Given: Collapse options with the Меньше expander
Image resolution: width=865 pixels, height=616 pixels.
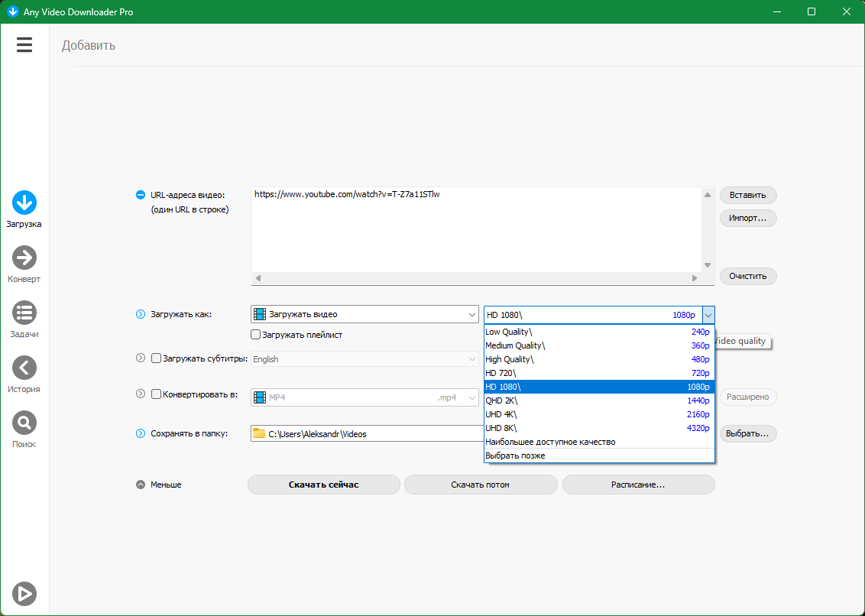Looking at the screenshot, I should click(x=140, y=485).
